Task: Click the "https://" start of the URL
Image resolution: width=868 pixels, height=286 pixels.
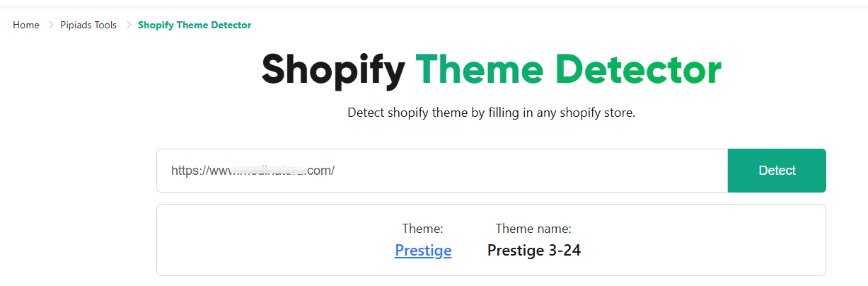Action: click(190, 171)
